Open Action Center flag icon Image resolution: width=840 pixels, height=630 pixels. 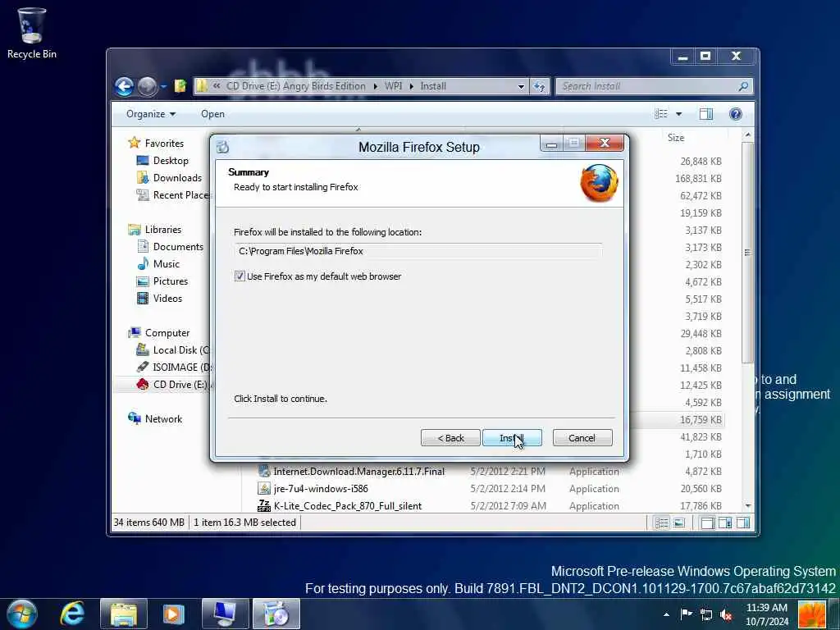click(x=687, y=614)
